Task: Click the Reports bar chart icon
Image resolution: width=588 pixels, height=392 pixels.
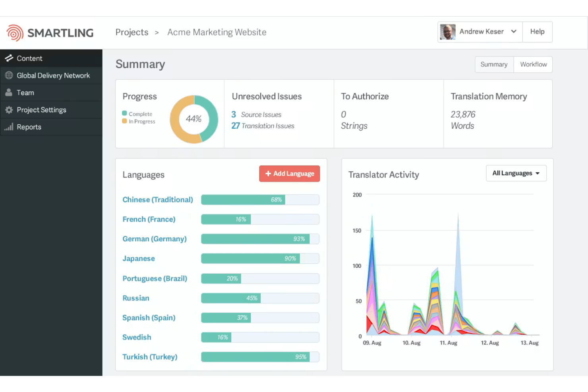Action: pos(9,127)
